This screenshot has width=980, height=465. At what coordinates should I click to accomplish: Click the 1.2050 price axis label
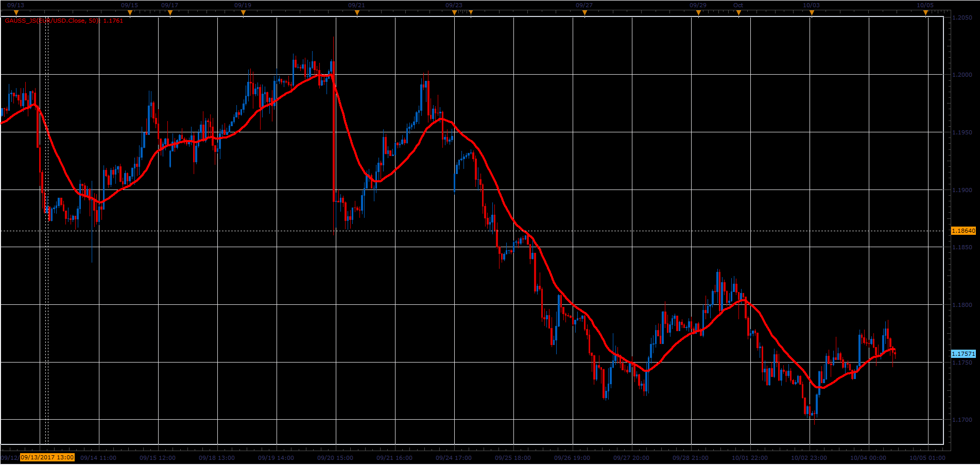[962, 18]
